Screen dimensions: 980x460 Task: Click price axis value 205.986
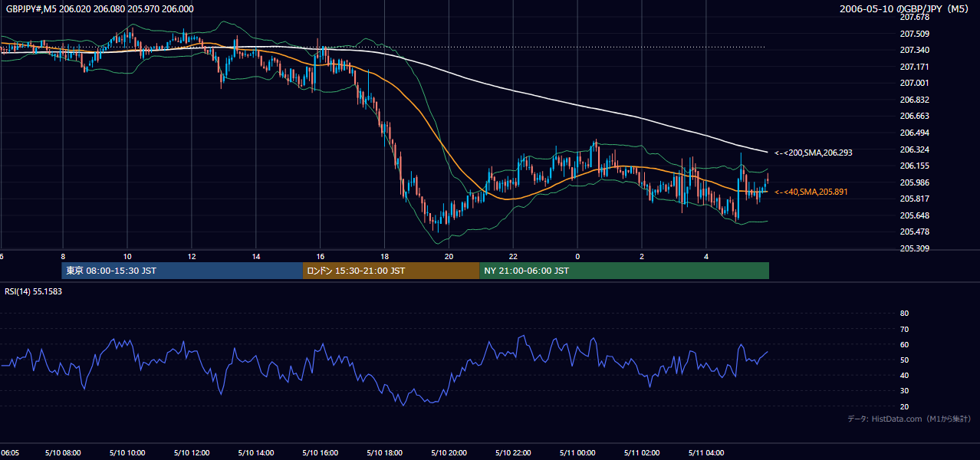915,182
